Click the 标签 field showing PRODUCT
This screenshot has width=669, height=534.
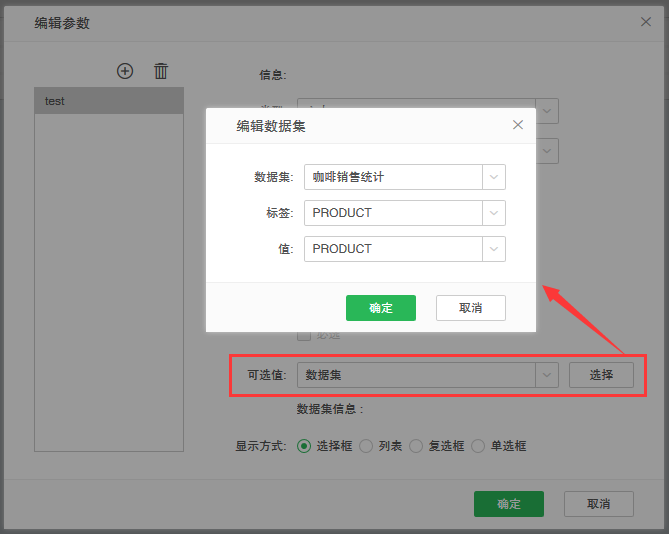pos(394,213)
